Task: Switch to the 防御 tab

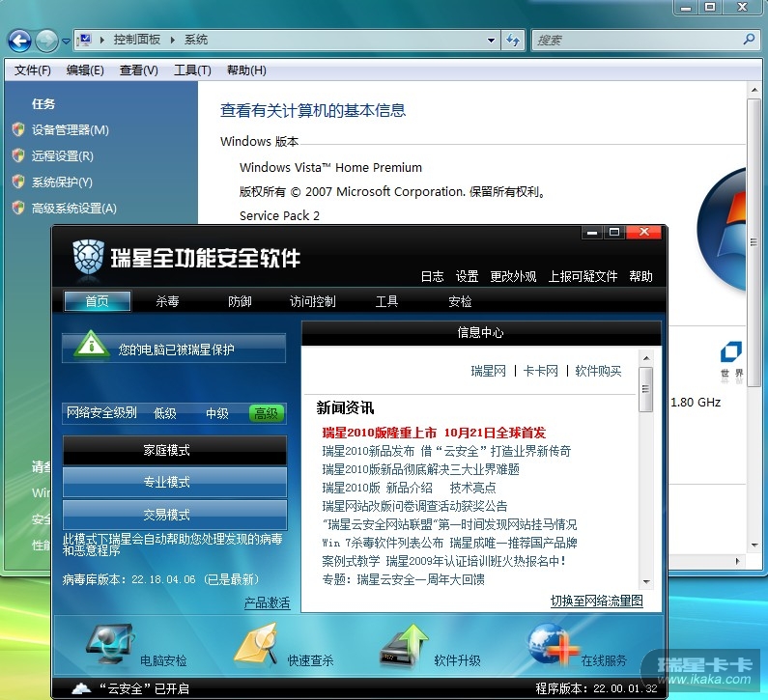Action: coord(240,301)
